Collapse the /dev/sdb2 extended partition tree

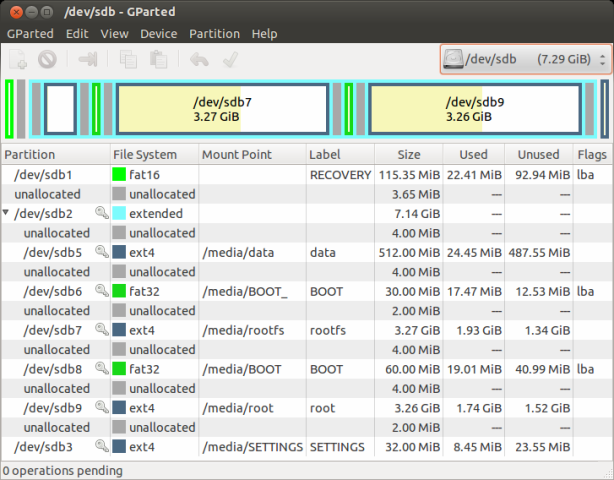click(x=5, y=213)
